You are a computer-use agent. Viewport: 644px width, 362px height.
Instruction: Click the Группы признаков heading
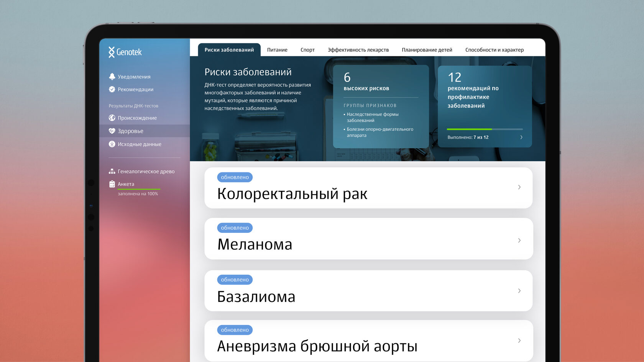(x=370, y=105)
